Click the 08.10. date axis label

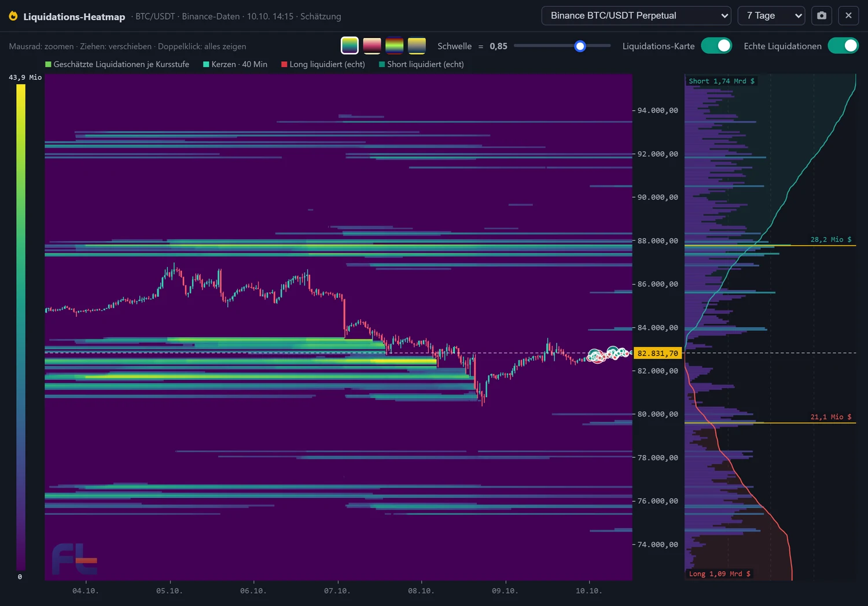click(421, 590)
